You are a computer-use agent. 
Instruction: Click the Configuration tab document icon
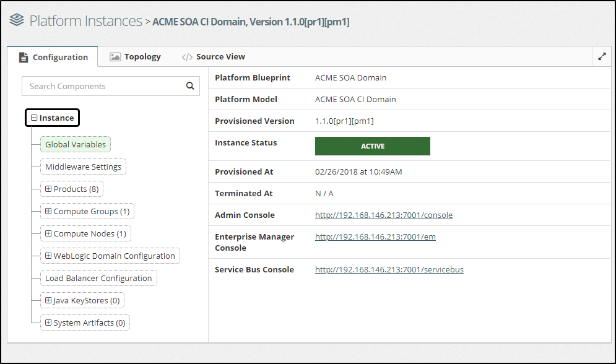(x=24, y=57)
